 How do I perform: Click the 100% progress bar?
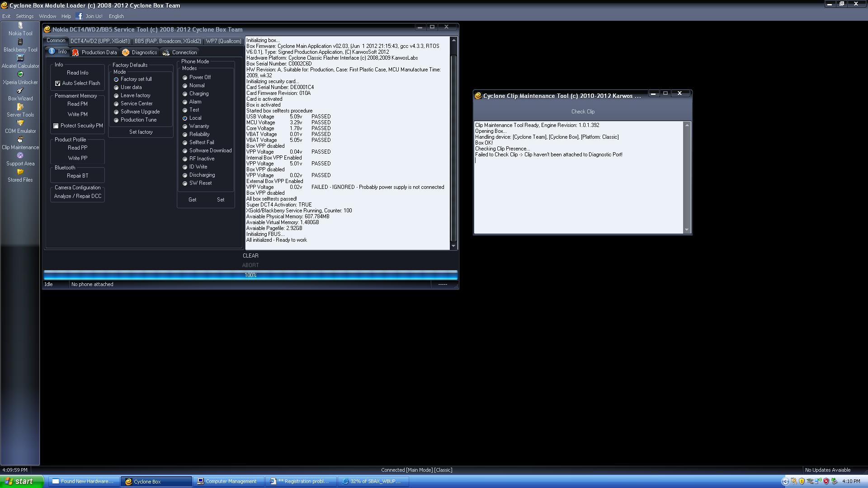pos(250,275)
